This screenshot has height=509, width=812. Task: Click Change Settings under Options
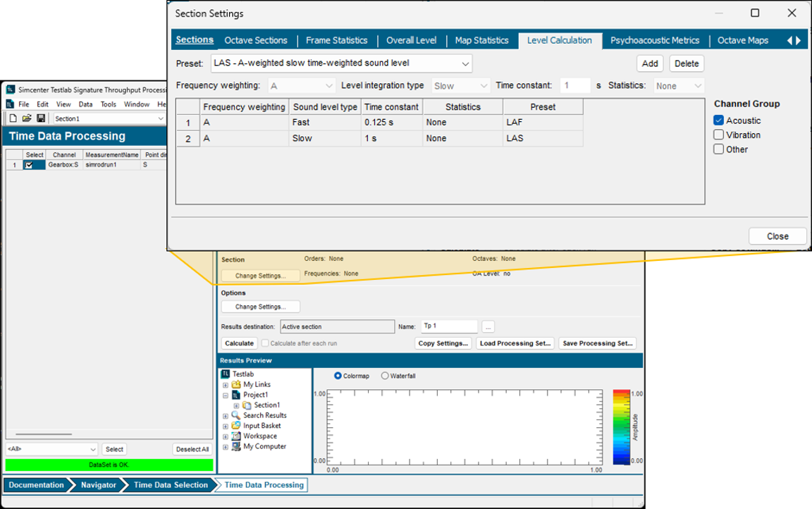click(261, 307)
